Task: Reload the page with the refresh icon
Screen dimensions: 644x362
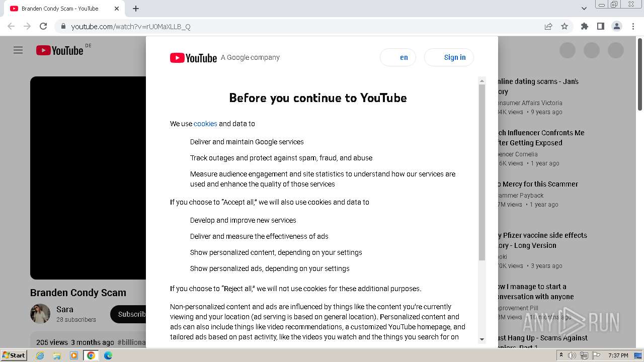Action: (43, 26)
